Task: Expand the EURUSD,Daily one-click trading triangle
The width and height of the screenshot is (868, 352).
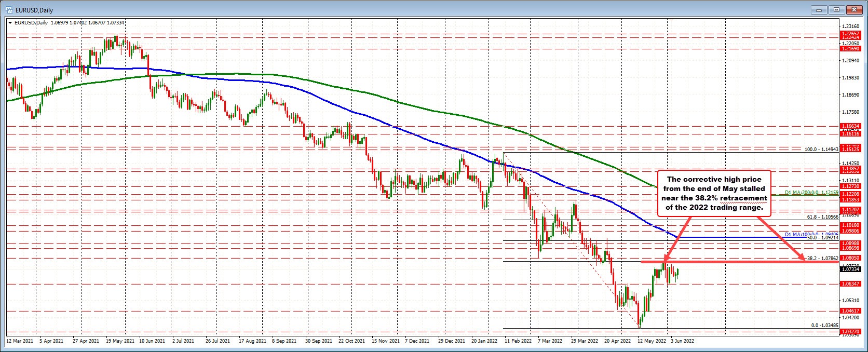Action: coord(10,22)
